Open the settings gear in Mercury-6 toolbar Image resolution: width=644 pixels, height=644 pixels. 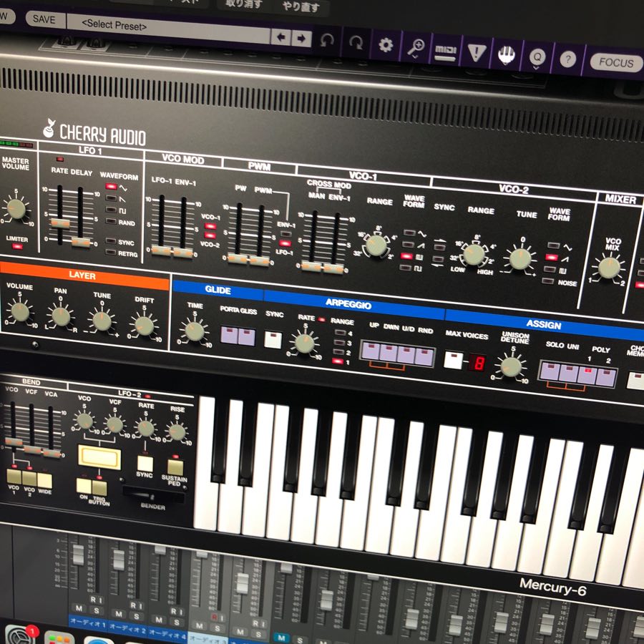coord(385,45)
